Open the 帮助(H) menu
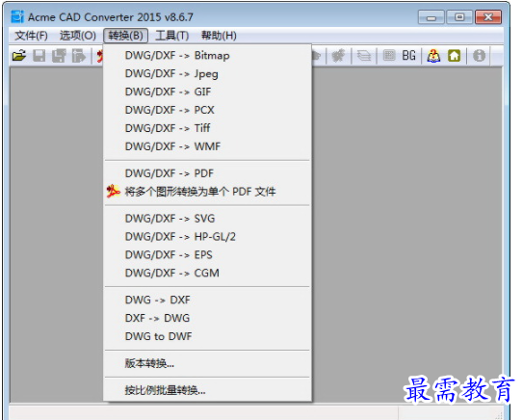 point(219,36)
